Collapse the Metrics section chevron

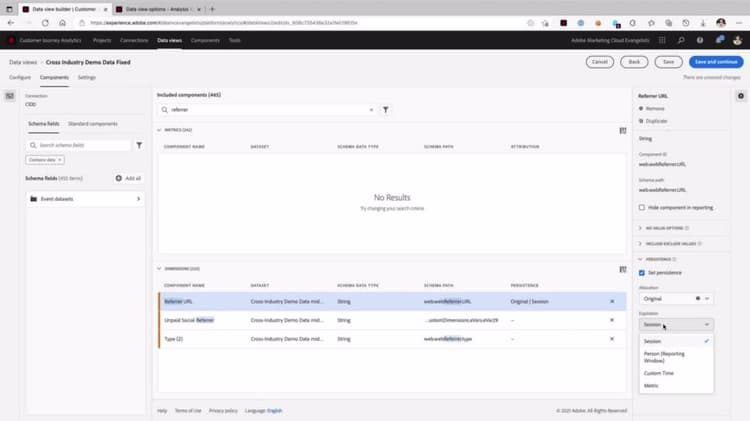click(159, 130)
